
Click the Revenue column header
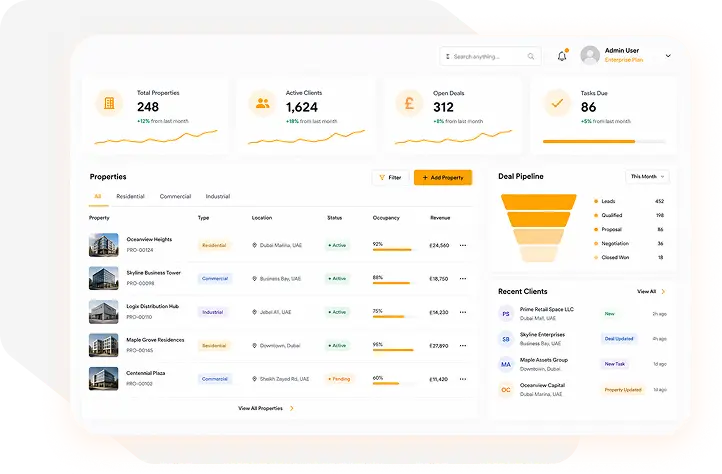tap(440, 218)
